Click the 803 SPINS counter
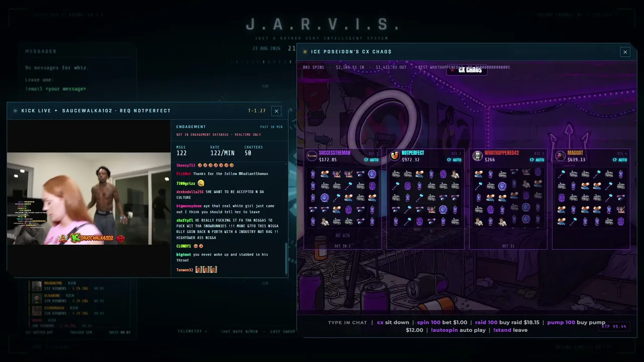The image size is (644, 362). 313,67
